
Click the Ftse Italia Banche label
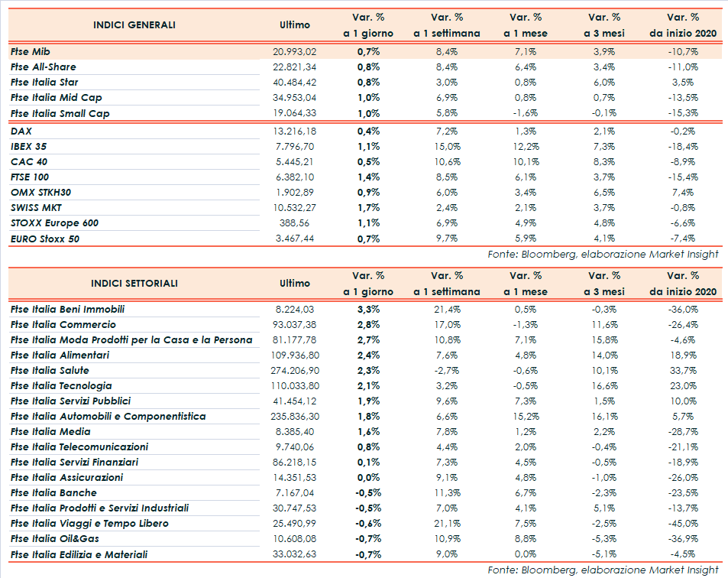(53, 493)
